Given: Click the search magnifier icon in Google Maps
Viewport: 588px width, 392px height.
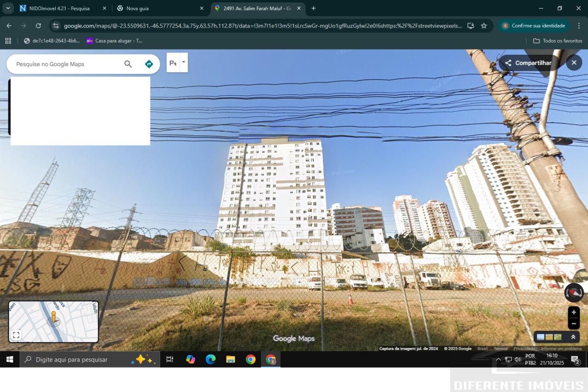Looking at the screenshot, I should point(128,64).
